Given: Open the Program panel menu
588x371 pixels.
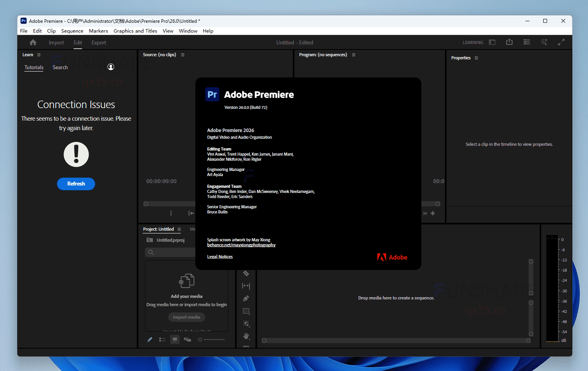Looking at the screenshot, I should tap(353, 55).
